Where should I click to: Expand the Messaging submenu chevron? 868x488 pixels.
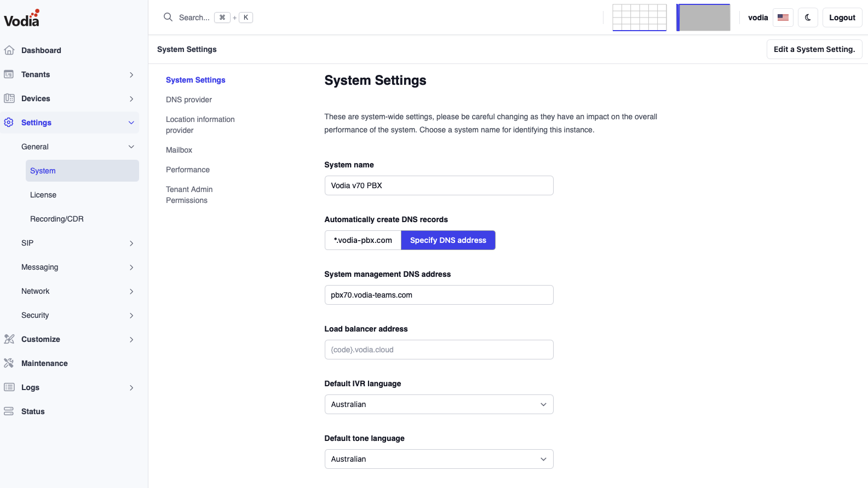coord(131,267)
